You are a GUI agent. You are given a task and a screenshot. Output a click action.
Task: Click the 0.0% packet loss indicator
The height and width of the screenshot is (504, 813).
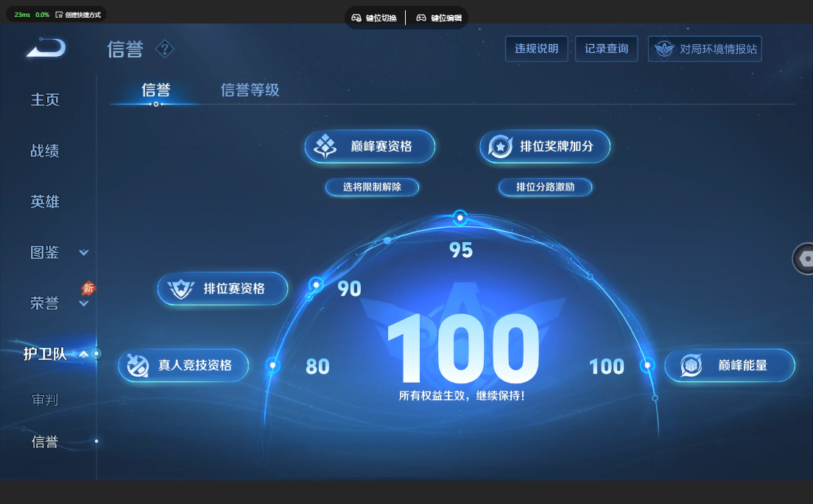(43, 15)
